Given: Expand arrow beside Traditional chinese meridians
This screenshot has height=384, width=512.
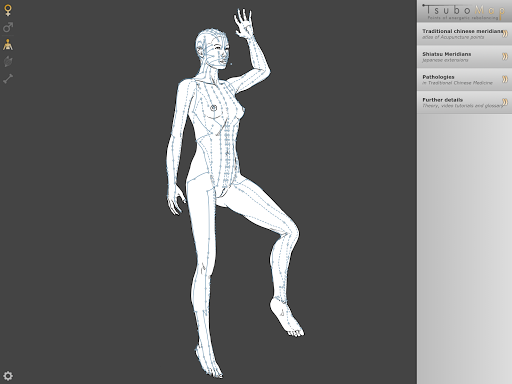Looking at the screenshot, I should 505,34.
